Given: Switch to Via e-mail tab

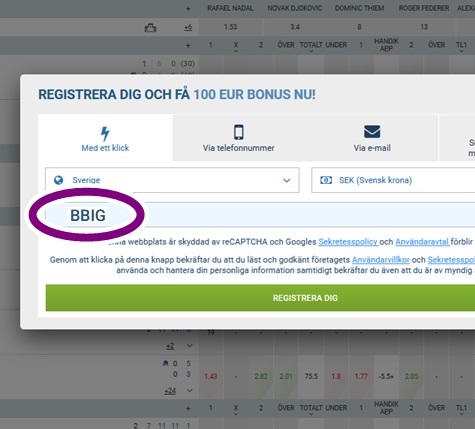Looking at the screenshot, I should click(x=372, y=138).
